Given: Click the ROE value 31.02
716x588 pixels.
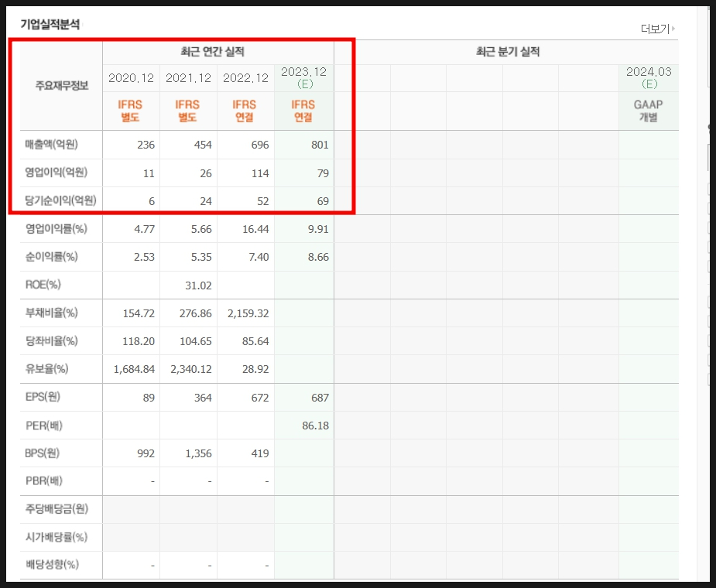Looking at the screenshot, I should point(199,285).
